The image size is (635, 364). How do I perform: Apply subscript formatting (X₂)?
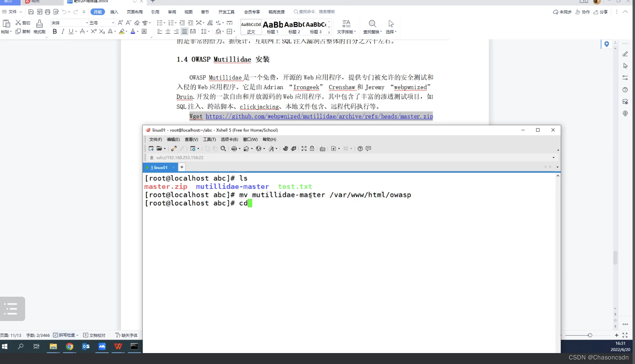tap(102, 31)
